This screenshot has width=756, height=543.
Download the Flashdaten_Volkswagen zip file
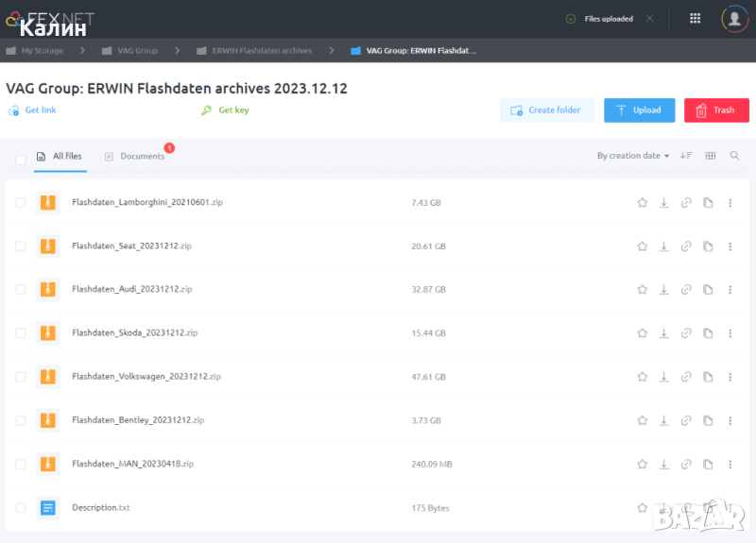(664, 377)
